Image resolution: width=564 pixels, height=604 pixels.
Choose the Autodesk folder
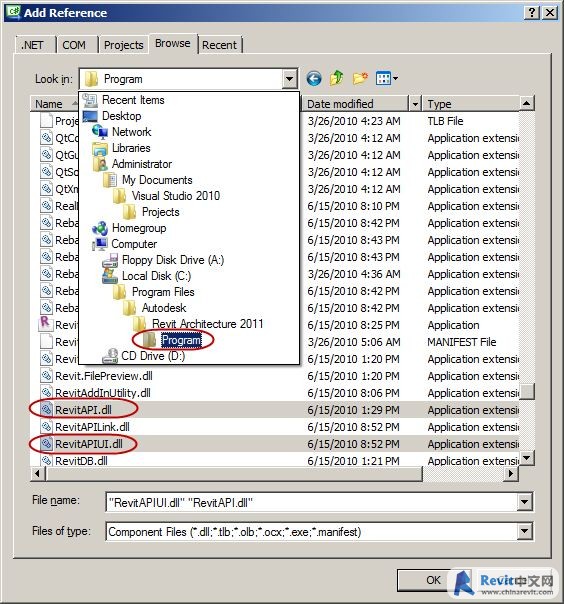coord(164,308)
